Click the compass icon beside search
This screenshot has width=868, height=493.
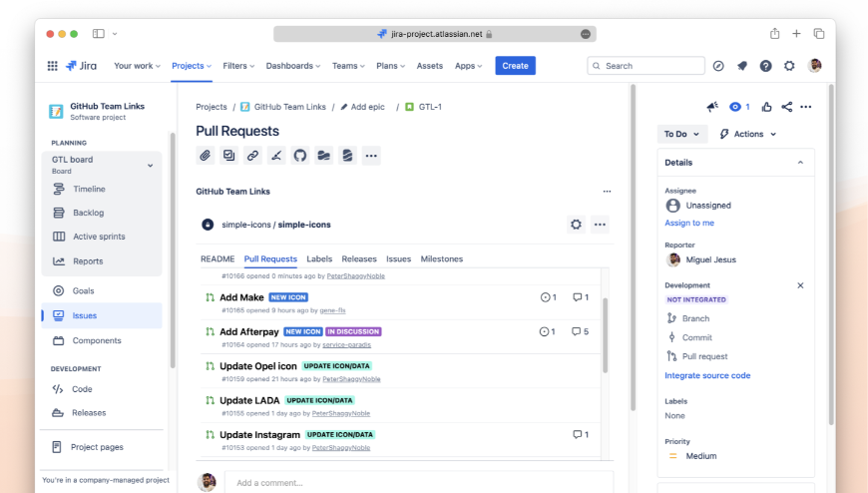[x=718, y=66]
